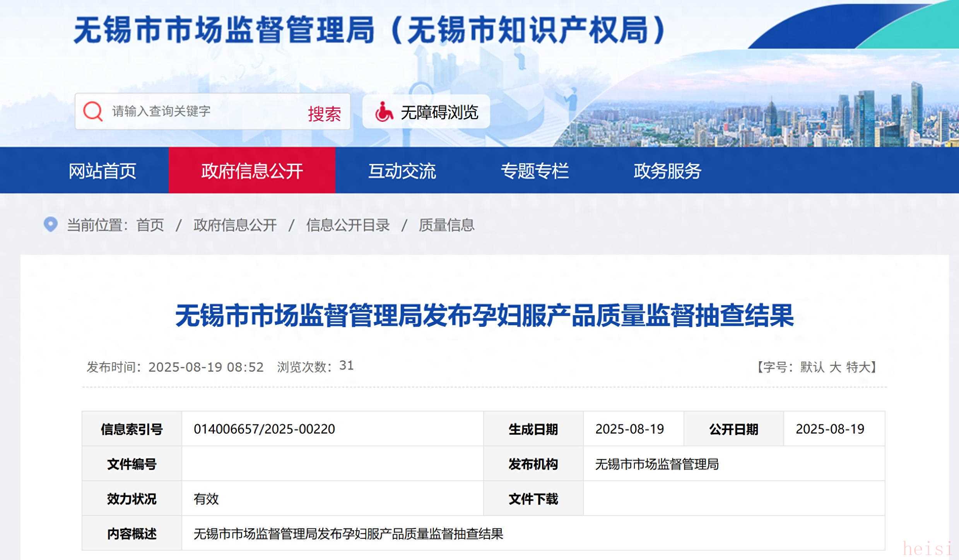959x560 pixels.
Task: Set font size to 特大
Action: point(858,367)
